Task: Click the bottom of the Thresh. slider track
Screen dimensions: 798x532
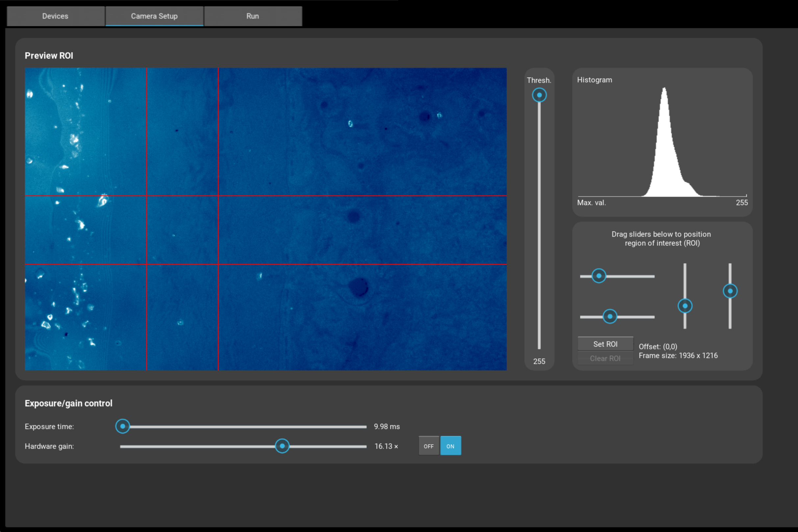Action: click(539, 347)
